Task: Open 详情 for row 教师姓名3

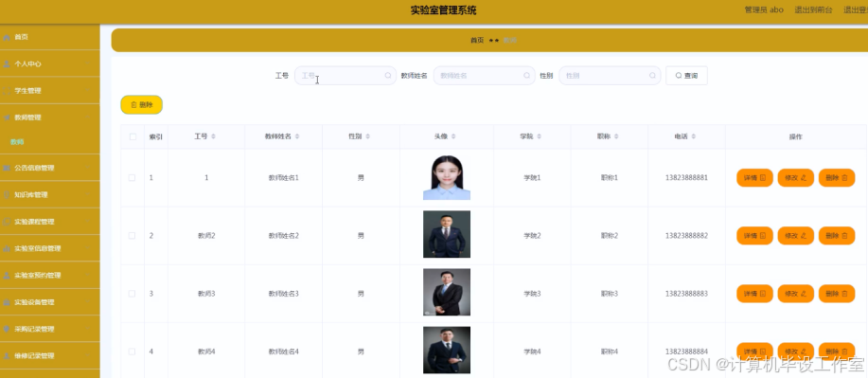Action: (754, 294)
